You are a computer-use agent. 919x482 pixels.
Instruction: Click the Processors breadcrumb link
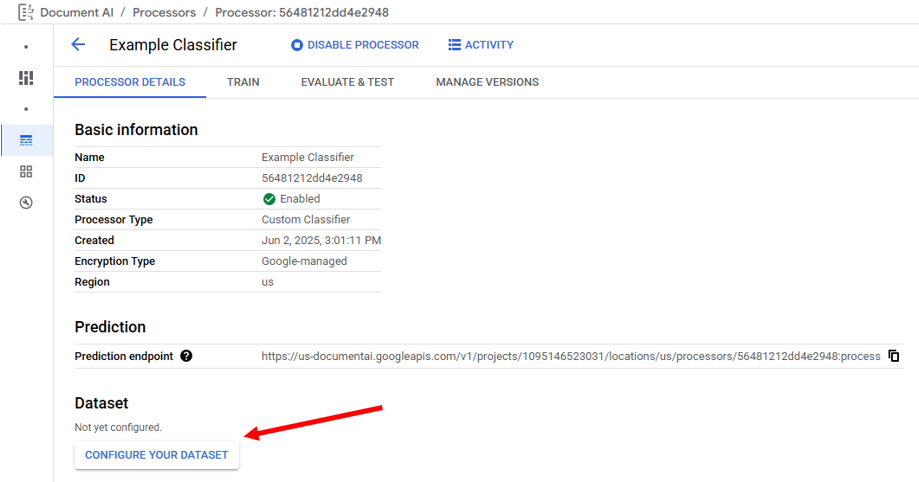point(164,13)
